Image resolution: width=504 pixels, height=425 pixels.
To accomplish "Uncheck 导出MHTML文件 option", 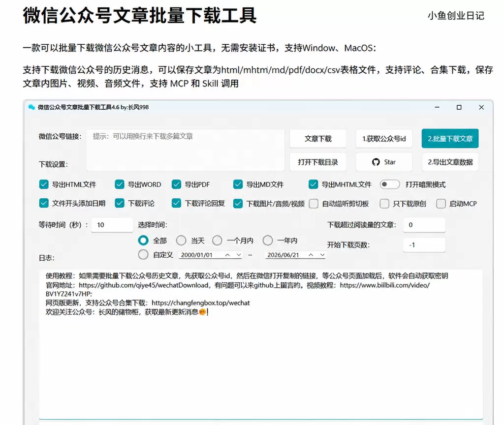I will point(314,184).
